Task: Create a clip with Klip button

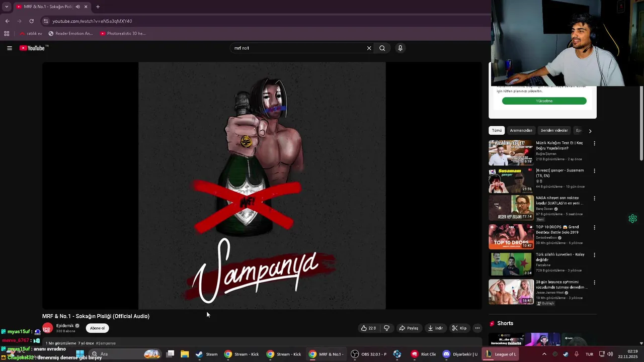Action: [x=459, y=328]
